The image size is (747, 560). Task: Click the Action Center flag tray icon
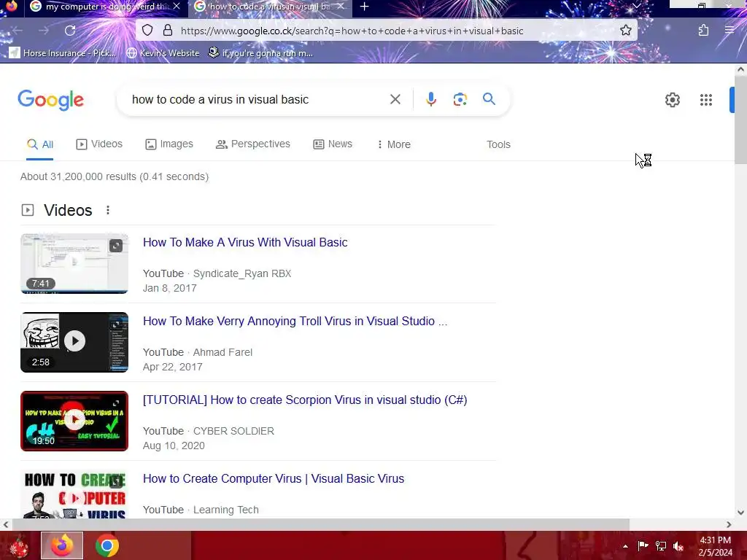pyautogui.click(x=643, y=545)
